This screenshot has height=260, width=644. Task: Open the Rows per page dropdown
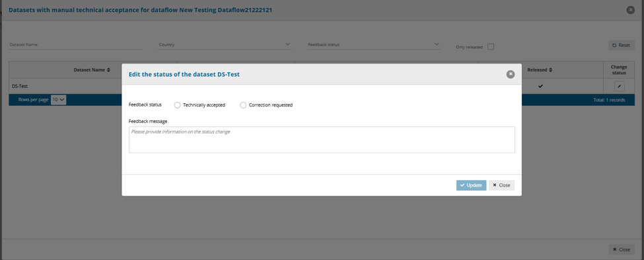point(58,99)
